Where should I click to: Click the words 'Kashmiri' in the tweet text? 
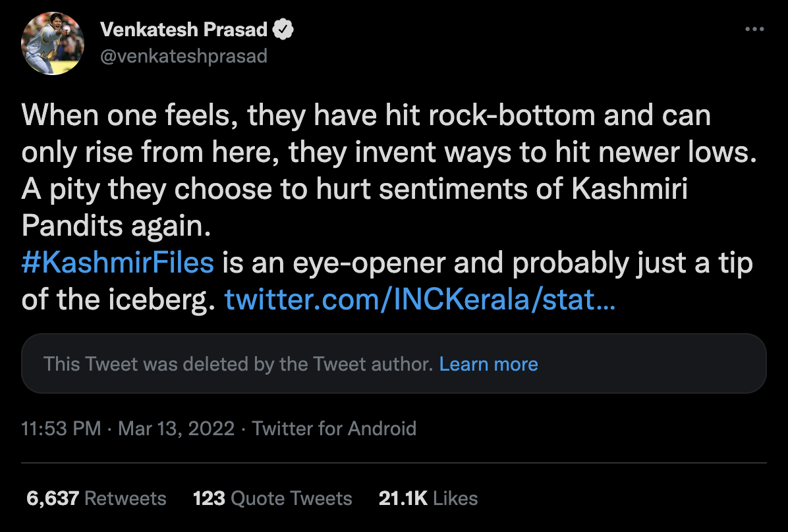point(629,190)
